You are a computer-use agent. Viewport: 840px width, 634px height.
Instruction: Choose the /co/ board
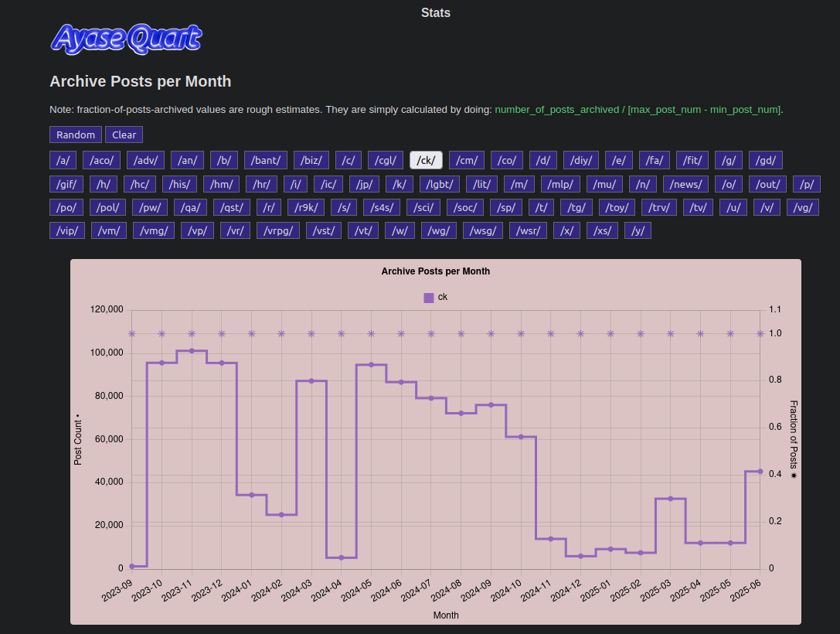click(507, 160)
